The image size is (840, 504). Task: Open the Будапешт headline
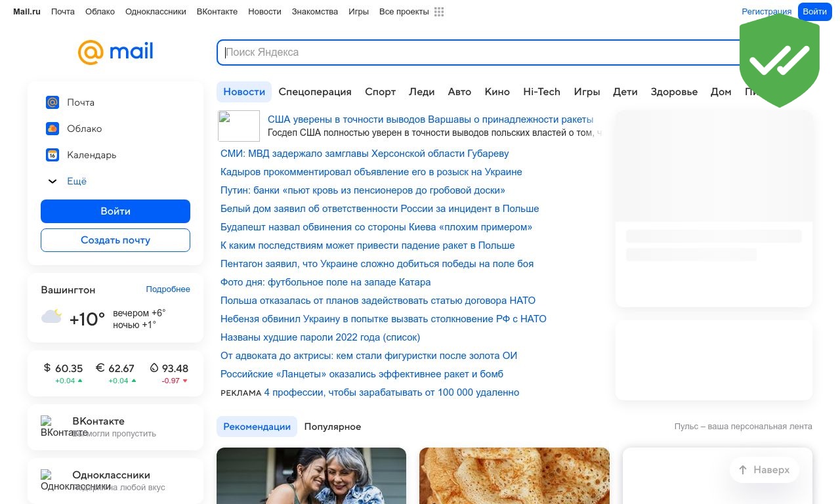377,227
